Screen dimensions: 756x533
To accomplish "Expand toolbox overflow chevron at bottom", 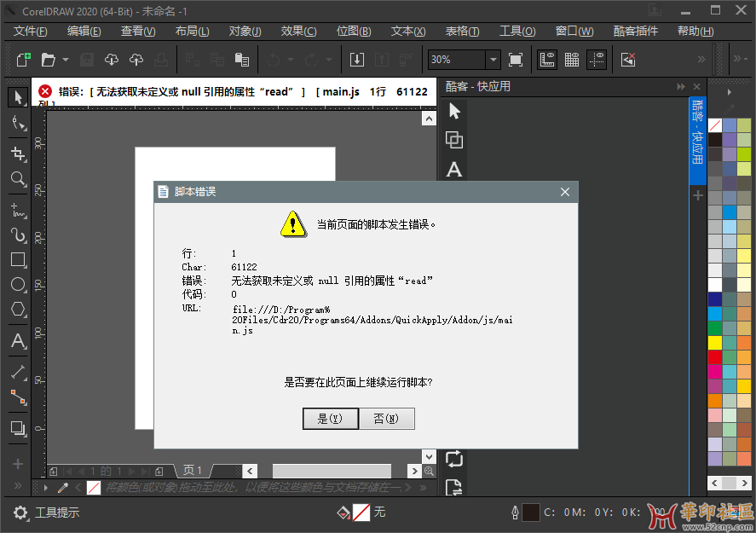I will (x=18, y=486).
